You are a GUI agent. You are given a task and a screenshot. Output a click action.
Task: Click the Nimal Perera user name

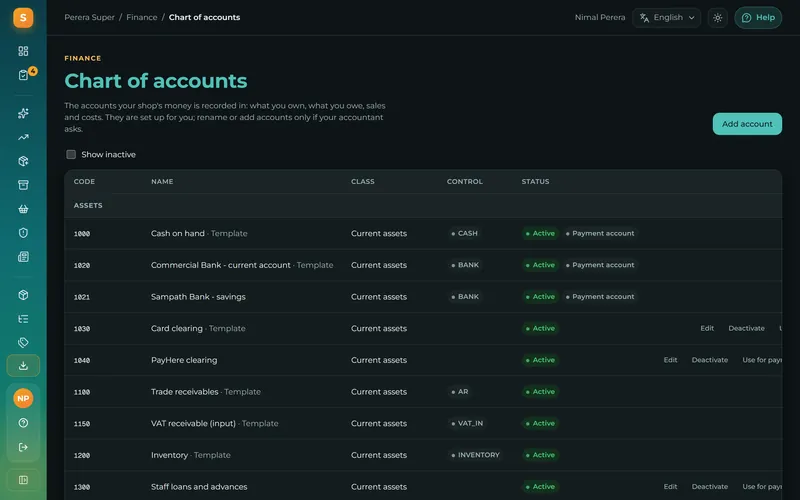point(599,17)
